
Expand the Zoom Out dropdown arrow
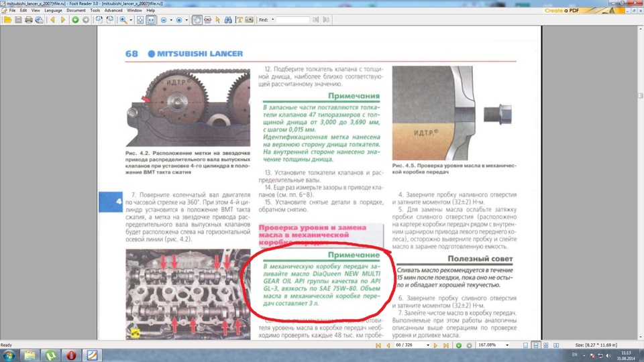(171, 19)
